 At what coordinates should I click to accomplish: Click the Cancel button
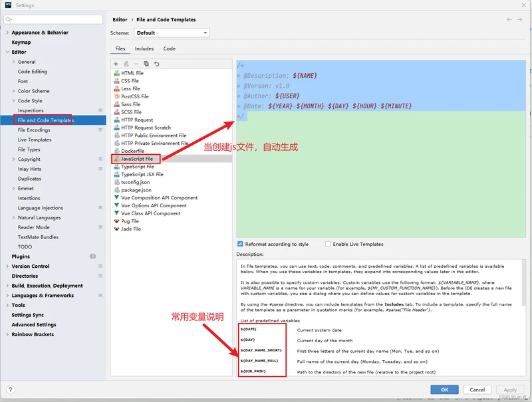(477, 389)
